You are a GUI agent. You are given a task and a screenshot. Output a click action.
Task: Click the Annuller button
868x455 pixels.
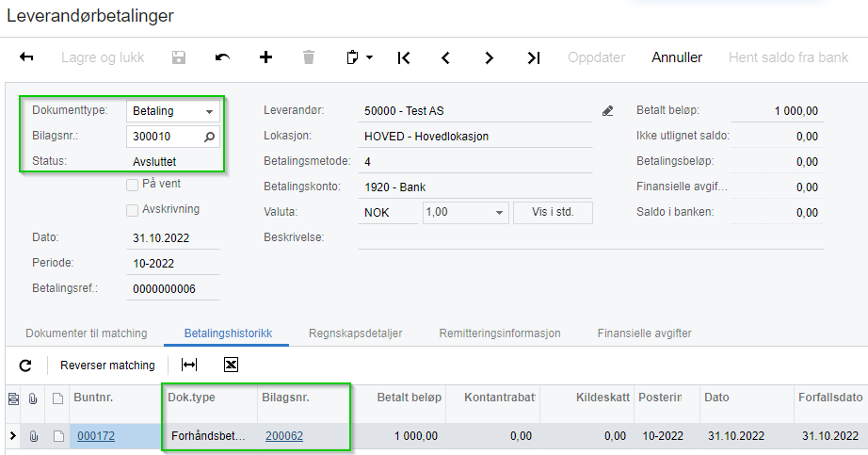point(677,57)
